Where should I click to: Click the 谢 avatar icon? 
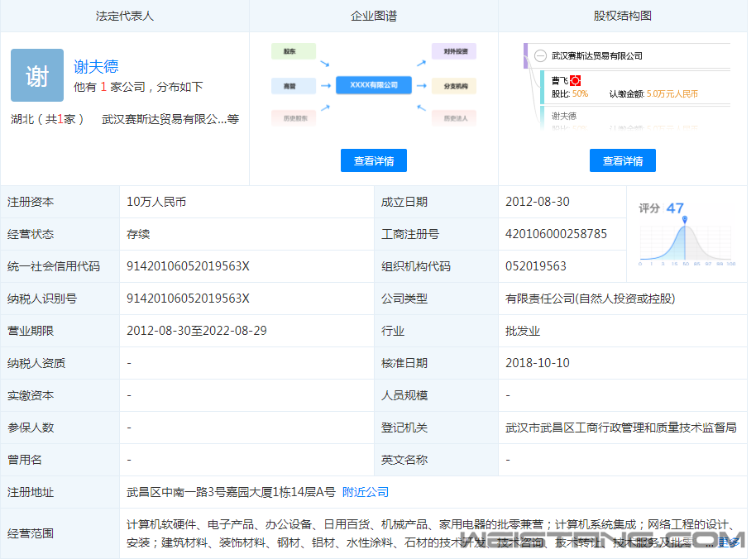click(37, 75)
